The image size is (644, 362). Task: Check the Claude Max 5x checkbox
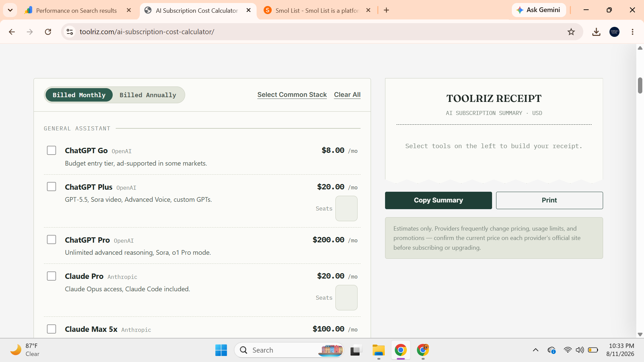51,329
